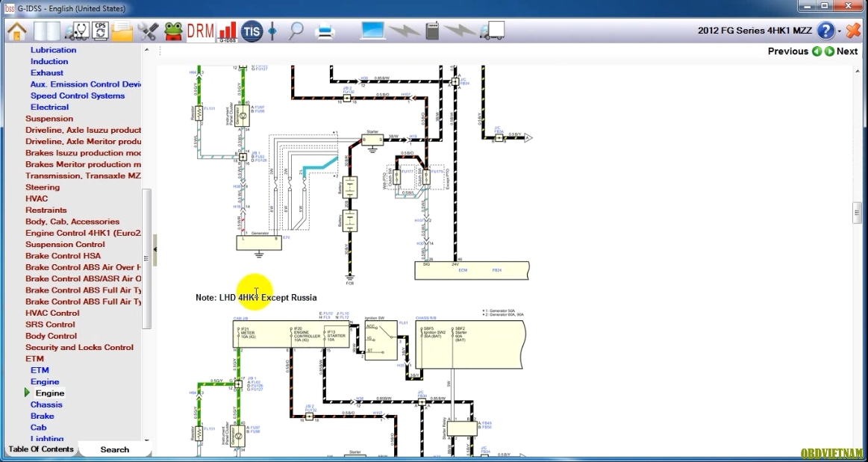
Task: Open Engine Control 4HK1 (Euro2) section
Action: click(83, 233)
